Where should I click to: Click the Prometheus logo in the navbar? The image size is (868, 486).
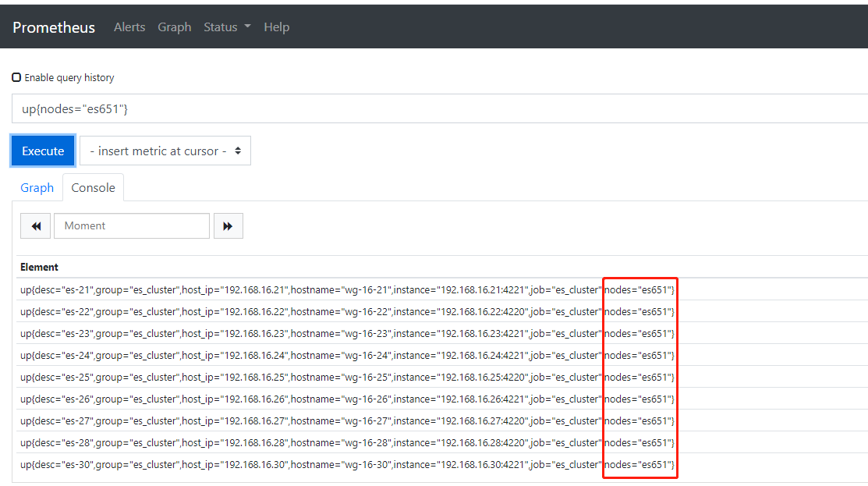pos(54,27)
